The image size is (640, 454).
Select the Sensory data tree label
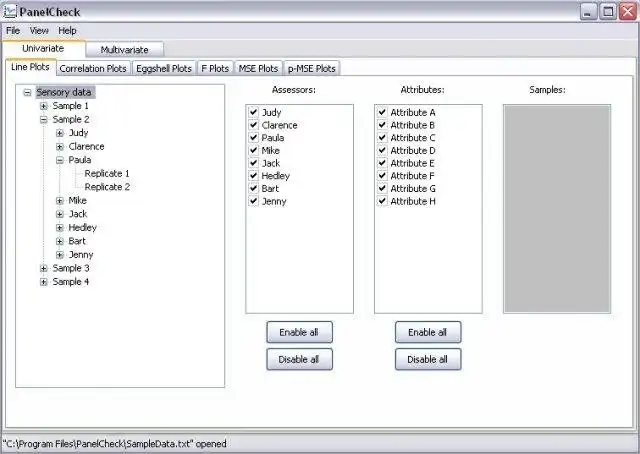coord(64,92)
